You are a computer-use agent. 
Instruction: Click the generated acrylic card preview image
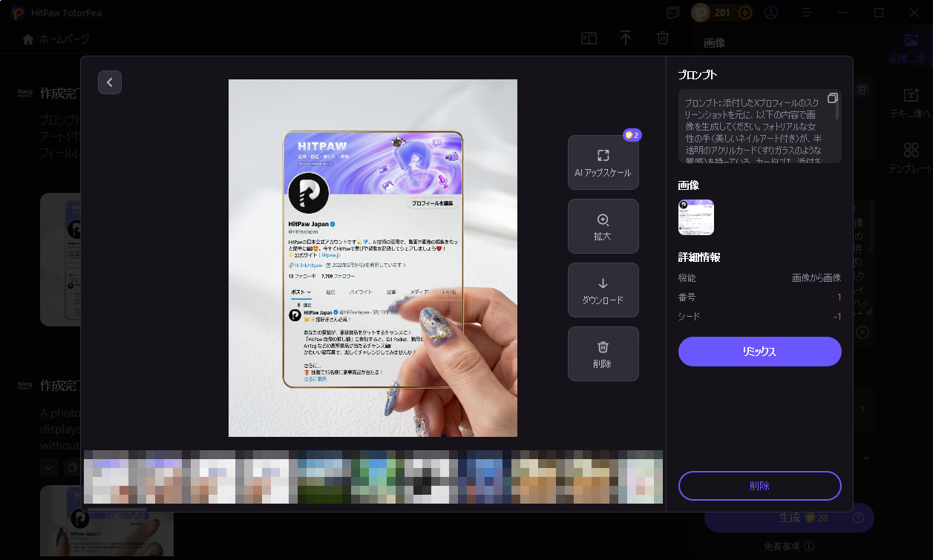tap(373, 258)
